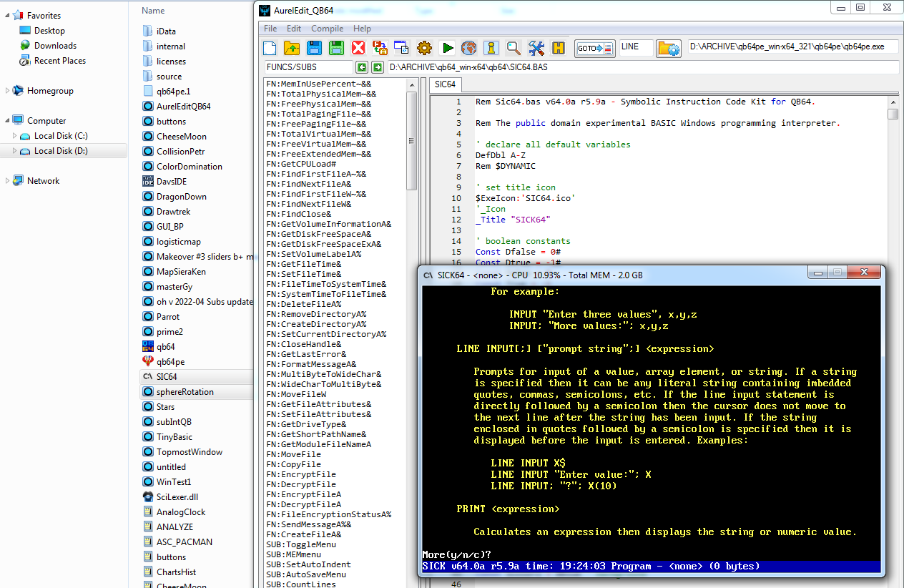Click the green floppy Save As icon
Image resolution: width=904 pixels, height=588 pixels.
[336, 48]
